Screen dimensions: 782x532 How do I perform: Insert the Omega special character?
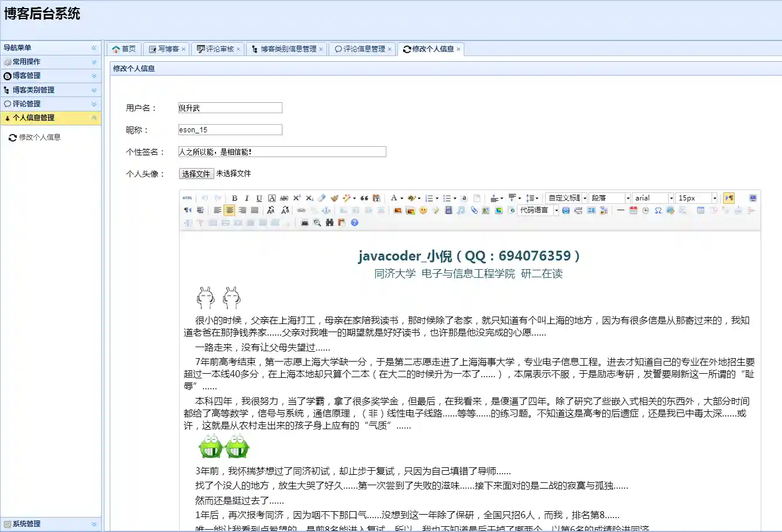point(658,211)
